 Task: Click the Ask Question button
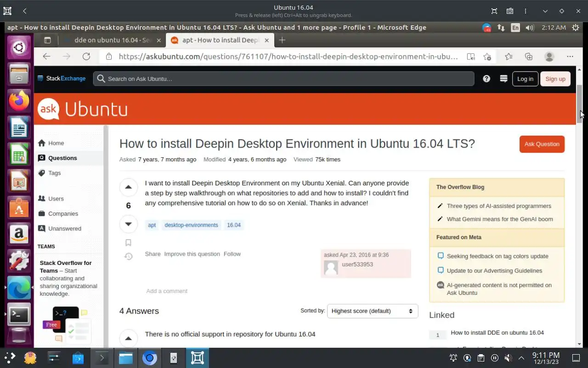(x=542, y=144)
